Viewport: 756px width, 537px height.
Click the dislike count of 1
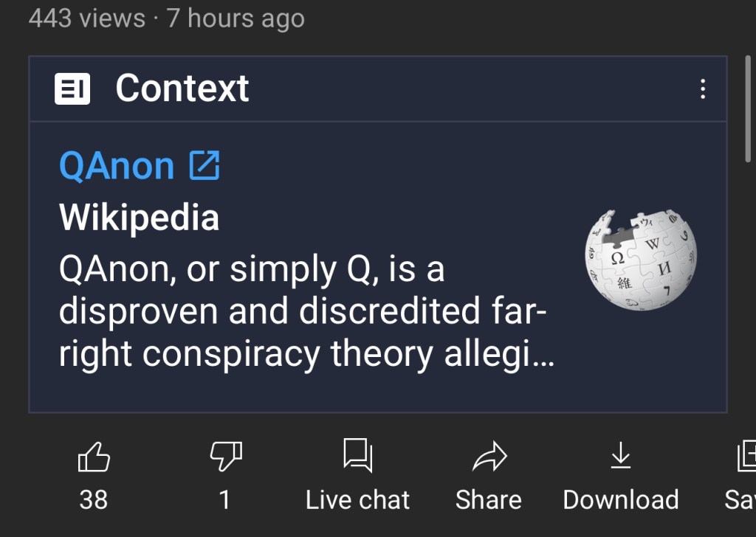click(225, 500)
